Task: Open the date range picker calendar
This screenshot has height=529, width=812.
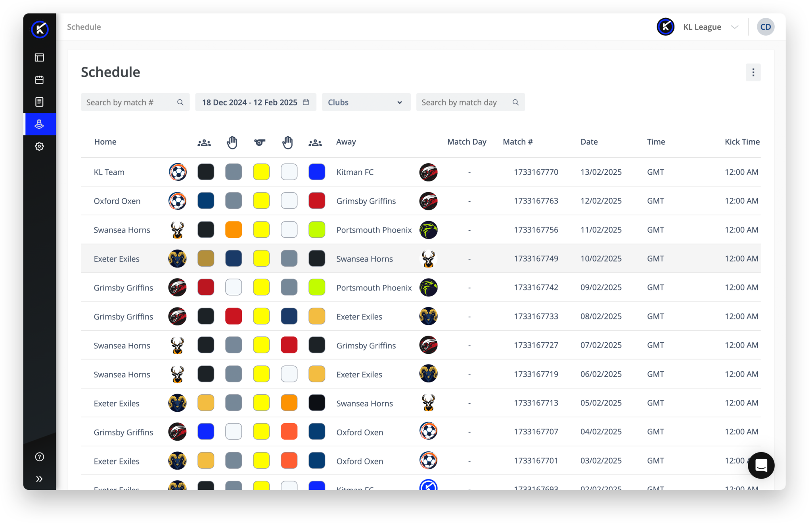Action: [305, 102]
